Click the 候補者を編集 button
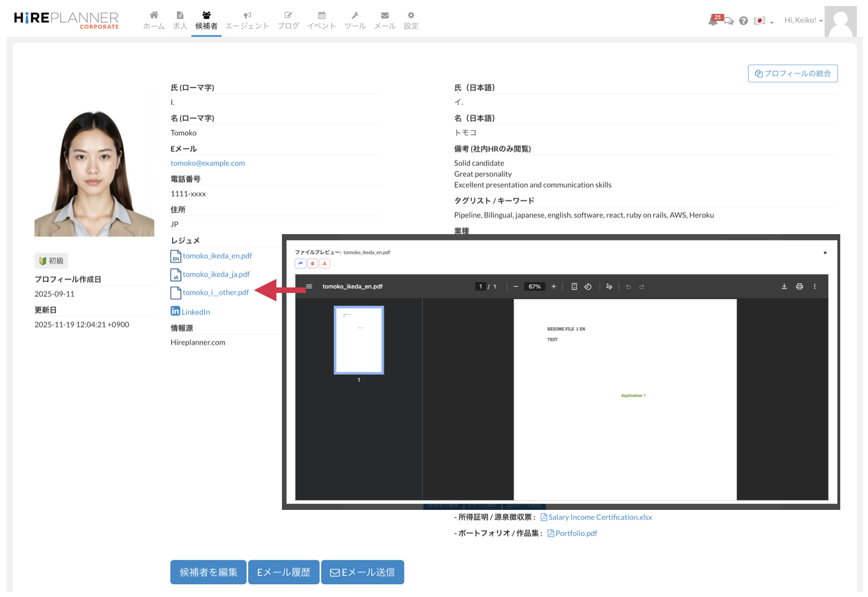 point(208,572)
